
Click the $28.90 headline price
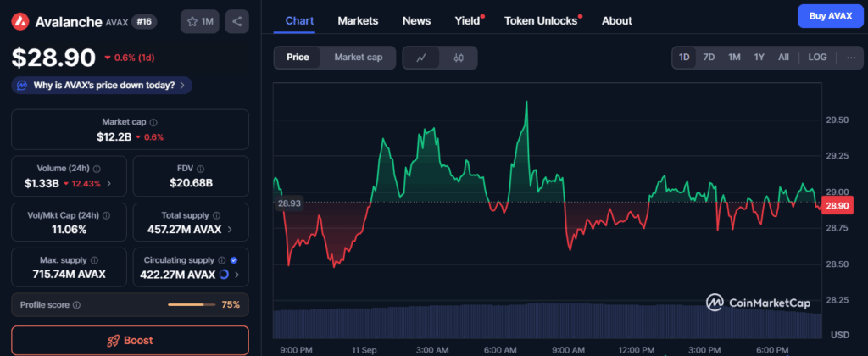[53, 58]
